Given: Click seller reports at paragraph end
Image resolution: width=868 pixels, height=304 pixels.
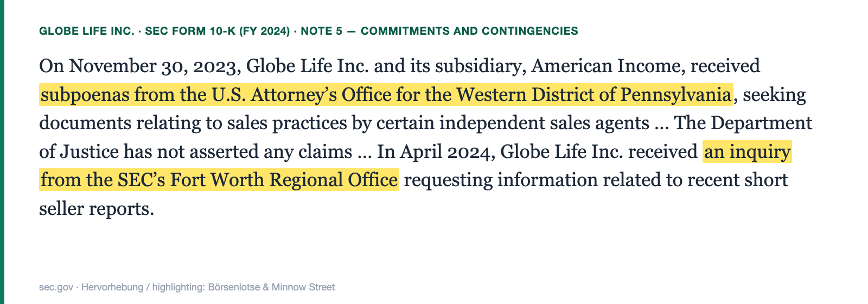Looking at the screenshot, I should click(97, 208).
